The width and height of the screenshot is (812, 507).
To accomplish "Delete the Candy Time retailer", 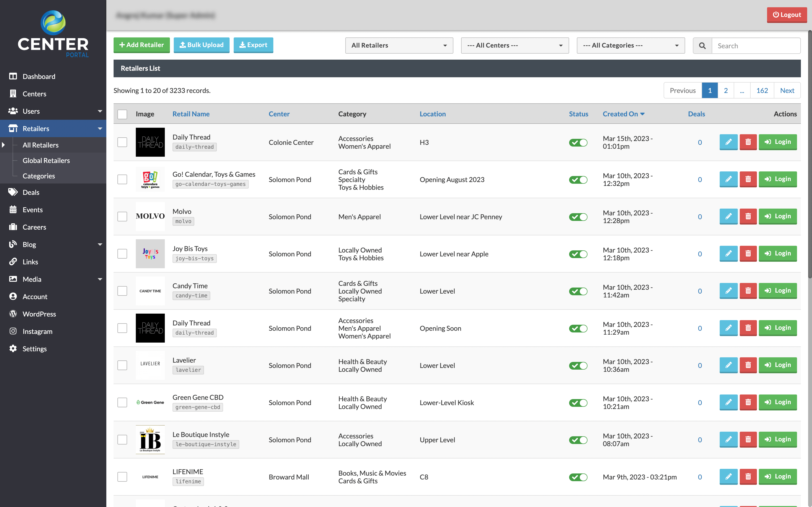I will point(748,291).
